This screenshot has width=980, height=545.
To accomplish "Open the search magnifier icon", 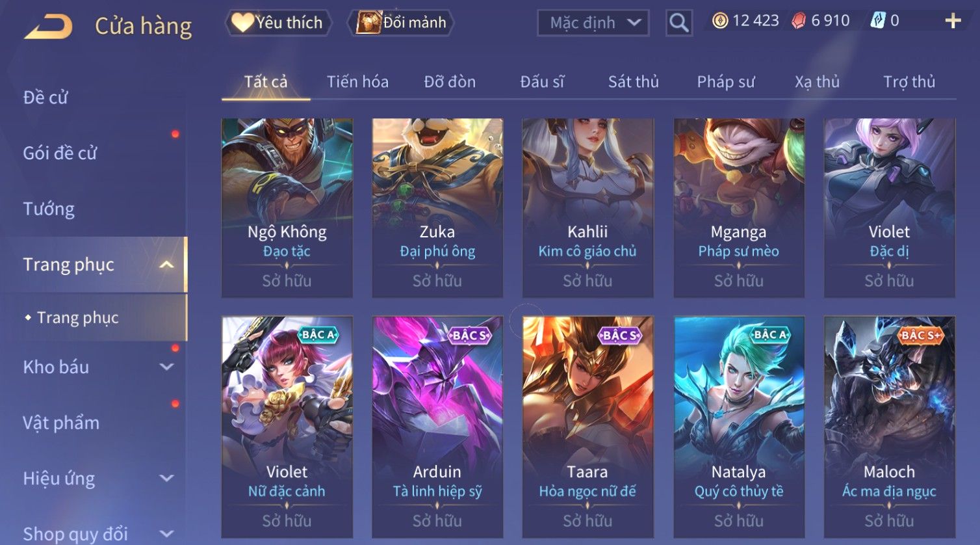I will tap(678, 23).
